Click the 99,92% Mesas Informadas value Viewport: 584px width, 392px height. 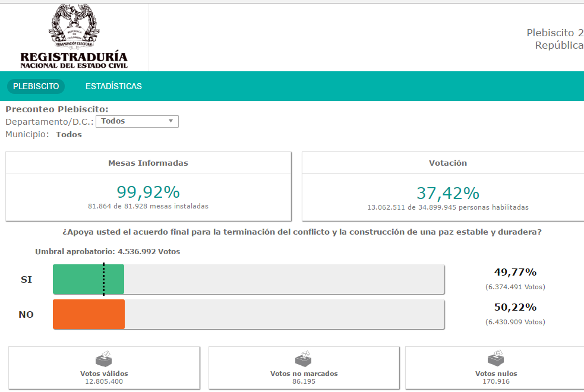148,192
